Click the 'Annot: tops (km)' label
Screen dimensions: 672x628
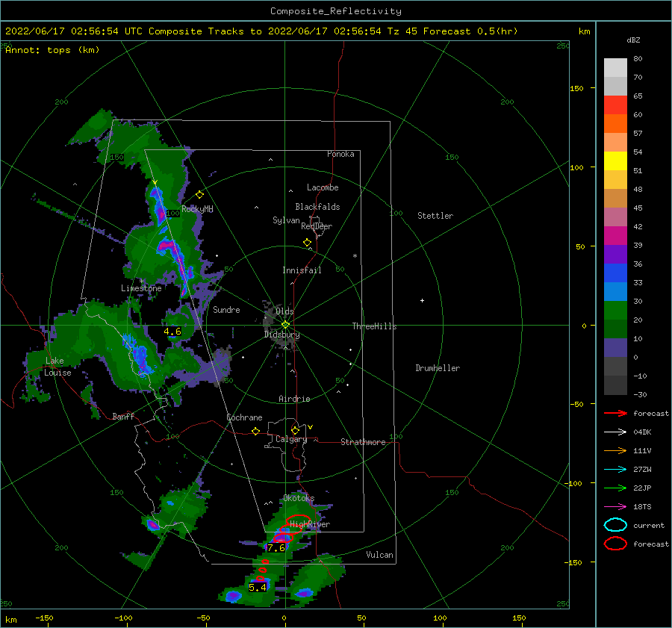[x=52, y=50]
